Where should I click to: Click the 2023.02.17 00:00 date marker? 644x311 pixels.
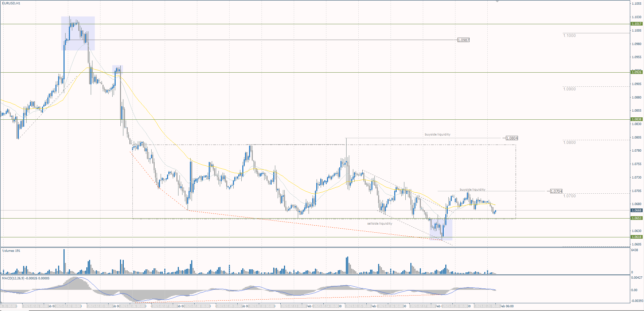pos(423,306)
